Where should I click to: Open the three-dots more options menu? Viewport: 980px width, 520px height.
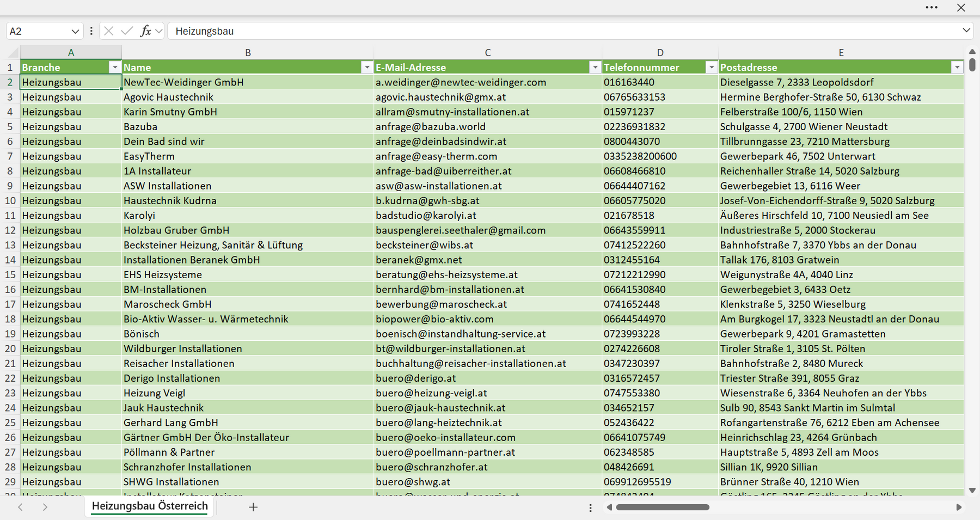click(x=932, y=8)
